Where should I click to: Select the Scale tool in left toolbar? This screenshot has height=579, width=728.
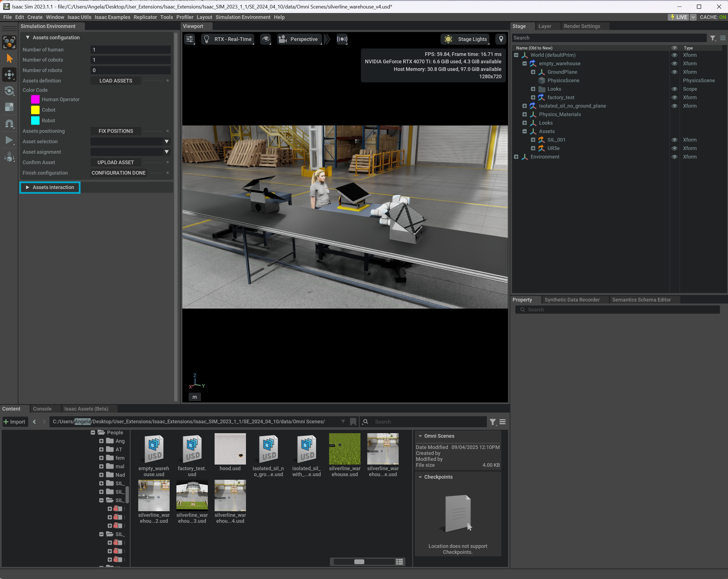click(9, 107)
